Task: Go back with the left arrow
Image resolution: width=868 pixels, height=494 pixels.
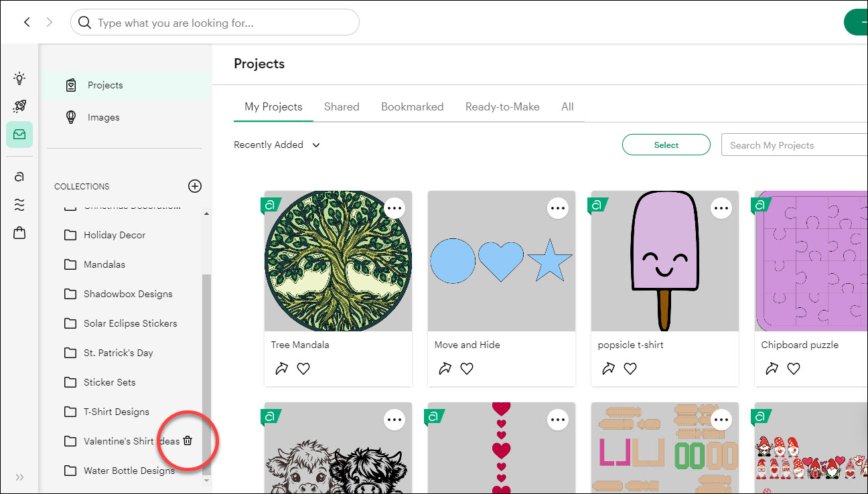Action: (27, 22)
